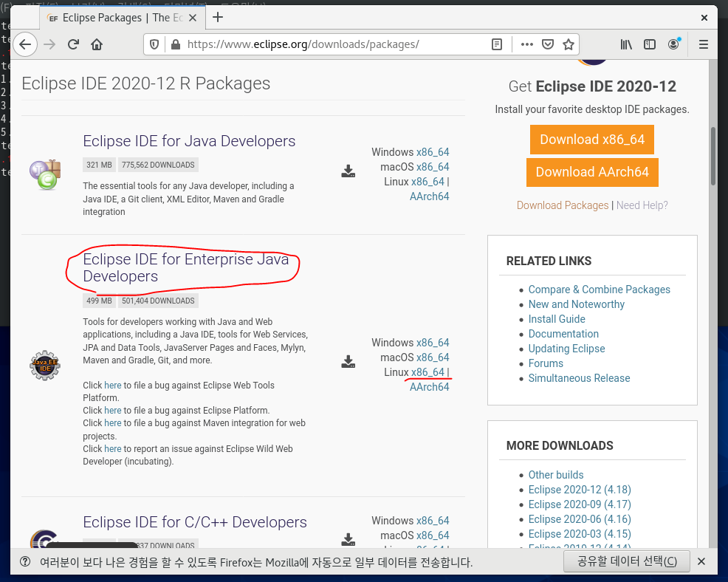Image resolution: width=728 pixels, height=582 pixels.
Task: Toggle reader view icon in address bar
Action: coord(497,44)
